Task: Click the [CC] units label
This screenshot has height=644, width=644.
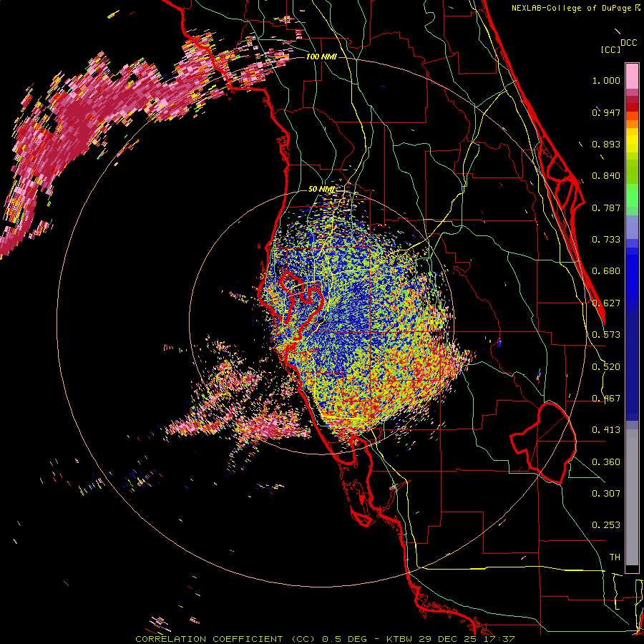Action: pyautogui.click(x=610, y=49)
